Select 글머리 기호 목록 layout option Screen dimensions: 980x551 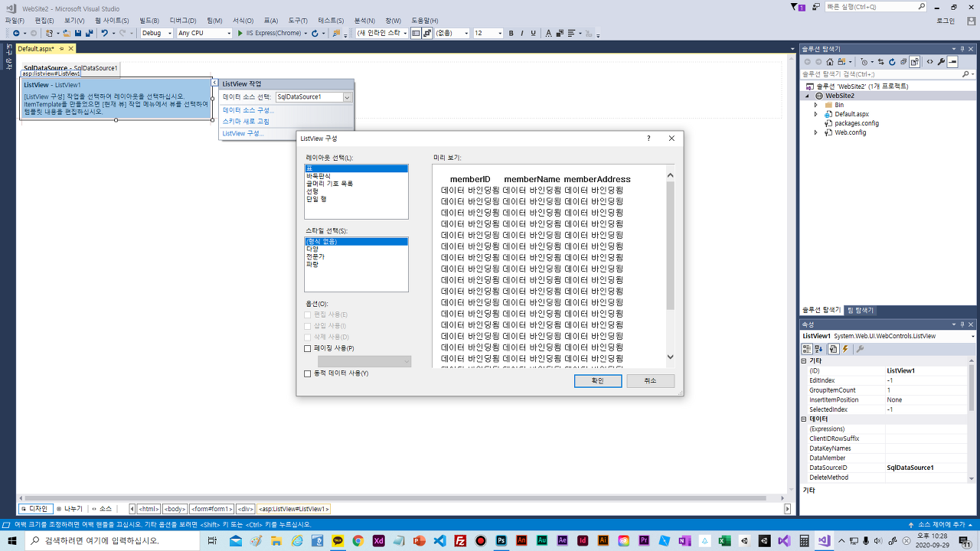[x=329, y=184]
